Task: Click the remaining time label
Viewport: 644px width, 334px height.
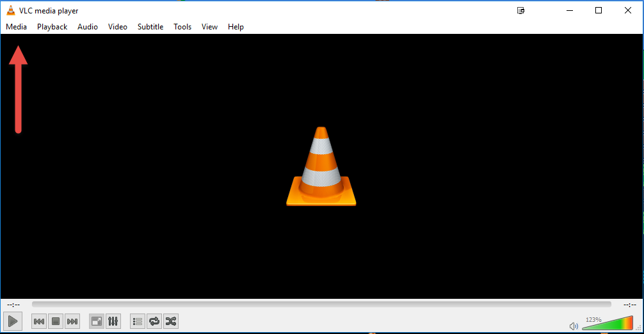Action: tap(630, 305)
